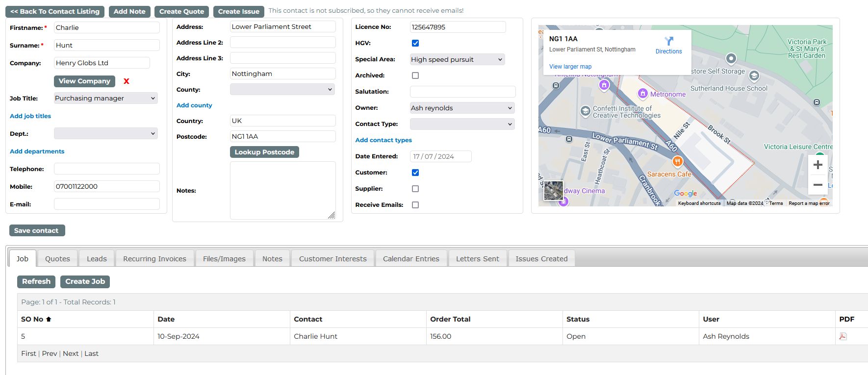Toggle the Supplier checkbox

(415, 189)
